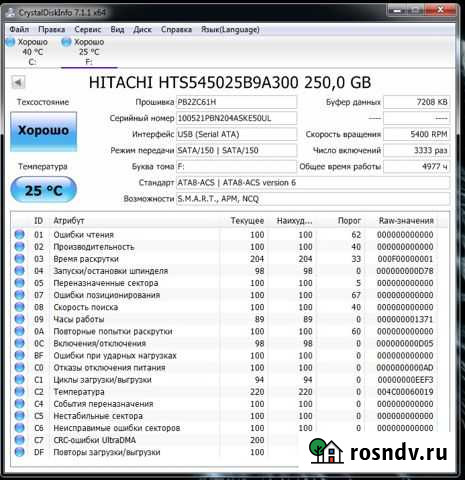465x480 pixels.
Task: Click the Буква тома F: field
Action: [236, 166]
